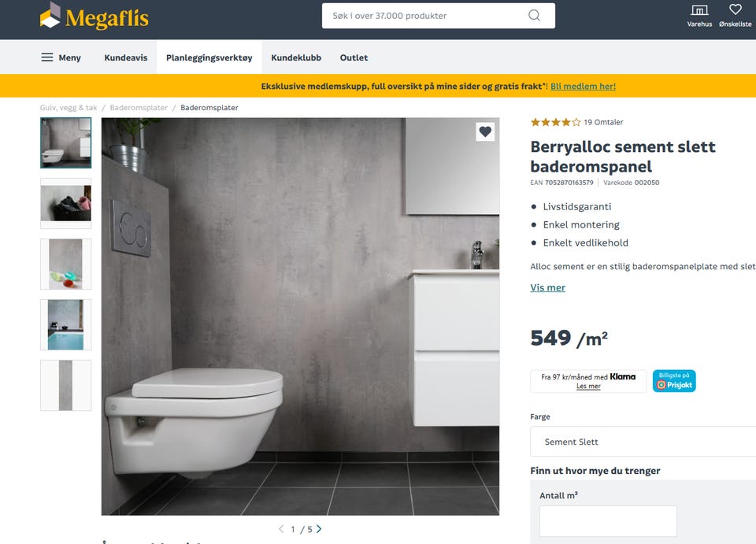The image size is (756, 544).
Task: Go to previous product image arrow
Action: coord(281,529)
